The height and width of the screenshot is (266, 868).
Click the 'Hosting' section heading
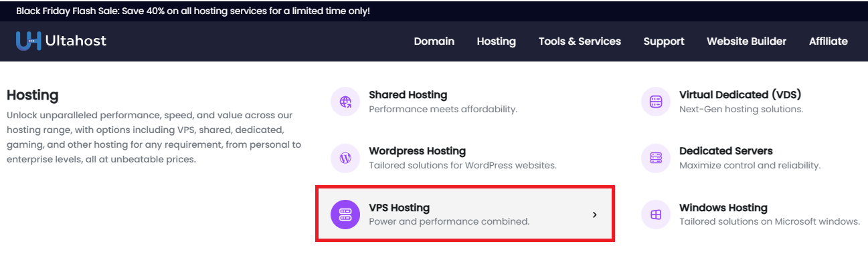pos(33,96)
